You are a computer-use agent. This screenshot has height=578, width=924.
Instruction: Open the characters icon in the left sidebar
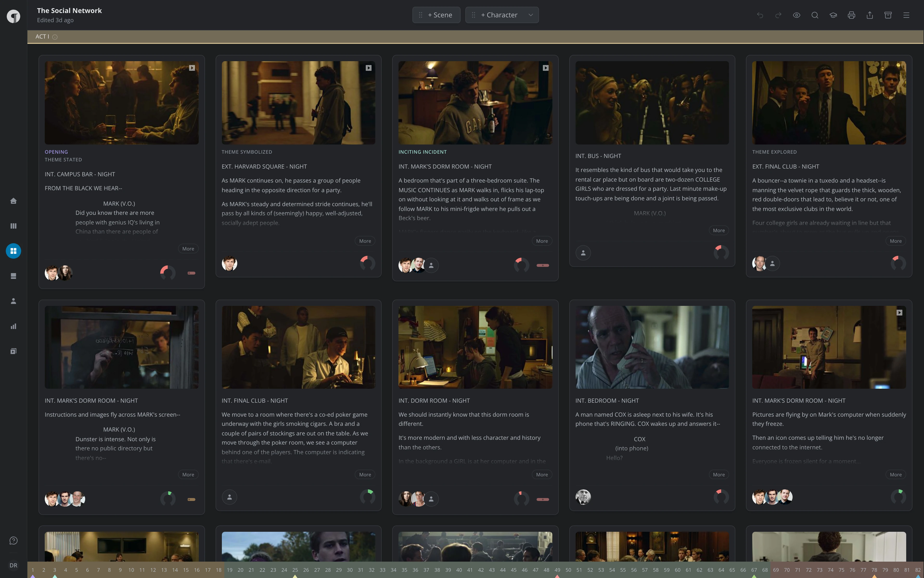tap(13, 301)
